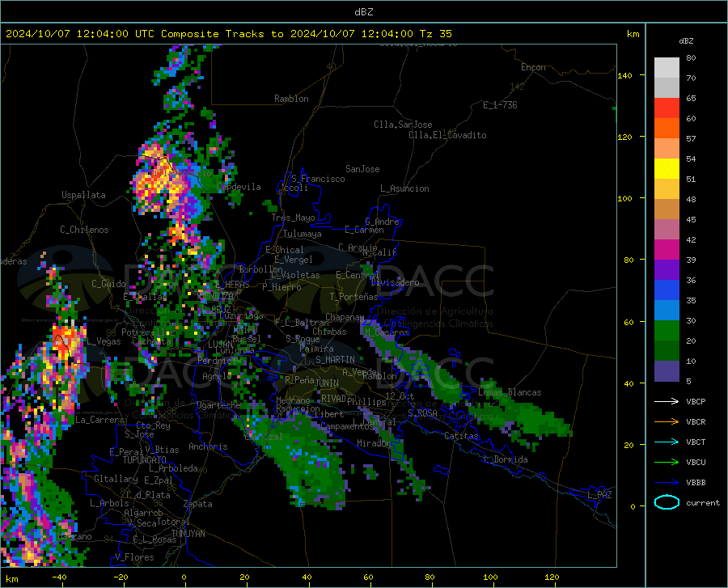This screenshot has width=728, height=588.
Task: Click the cyan VBCT arrow in legend
Action: click(667, 442)
